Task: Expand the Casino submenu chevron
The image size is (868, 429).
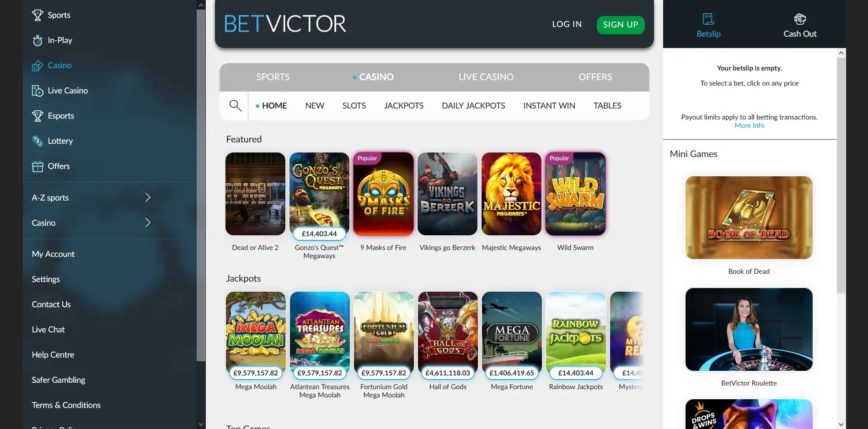Action: (148, 223)
